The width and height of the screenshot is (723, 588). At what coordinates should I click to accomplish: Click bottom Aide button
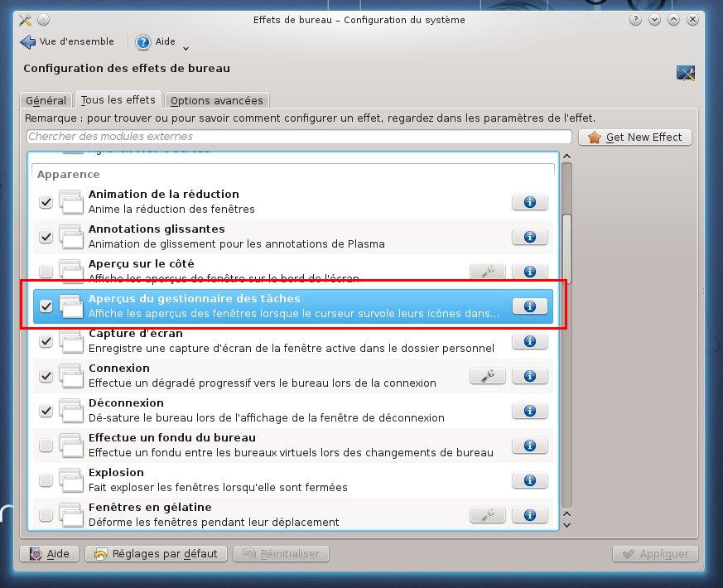click(50, 553)
